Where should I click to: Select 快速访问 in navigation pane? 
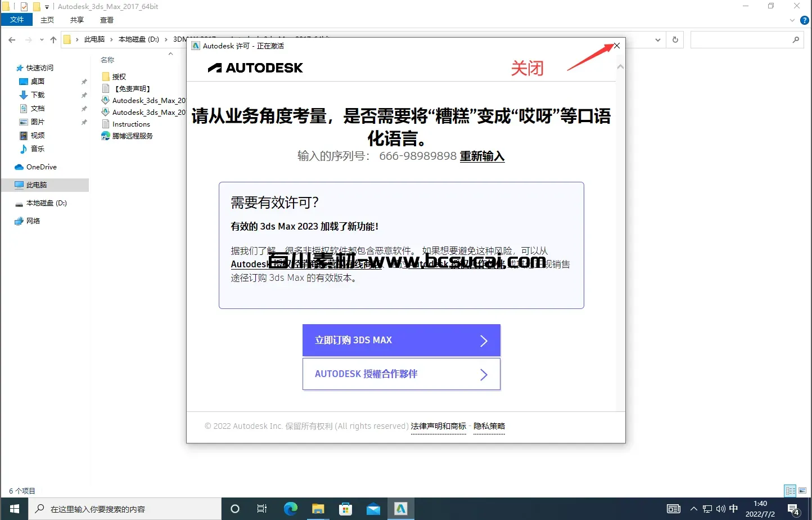point(39,68)
